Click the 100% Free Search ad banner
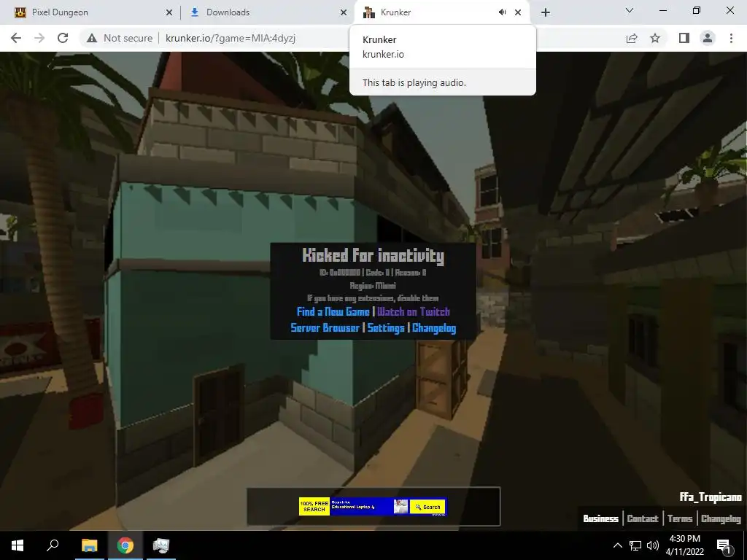The image size is (747, 560). click(x=314, y=507)
